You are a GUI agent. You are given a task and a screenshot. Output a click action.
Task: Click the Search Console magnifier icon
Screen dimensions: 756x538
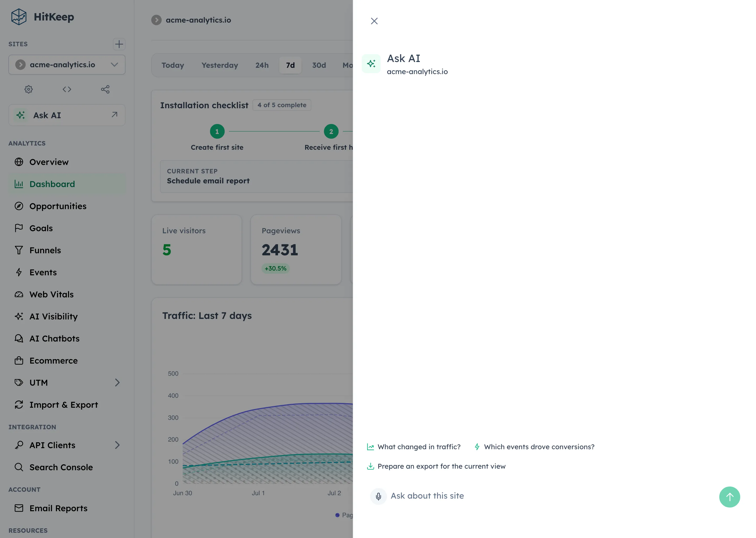pyautogui.click(x=19, y=467)
